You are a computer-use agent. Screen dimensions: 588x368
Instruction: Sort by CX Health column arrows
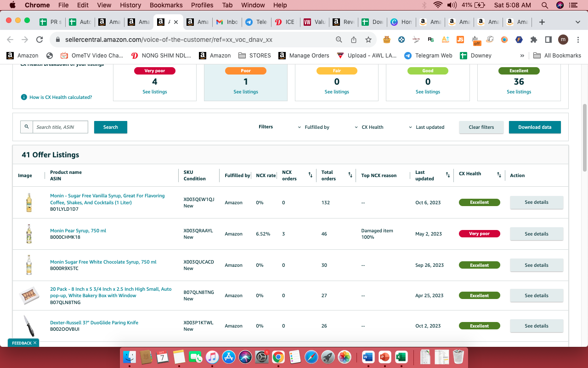[499, 175]
